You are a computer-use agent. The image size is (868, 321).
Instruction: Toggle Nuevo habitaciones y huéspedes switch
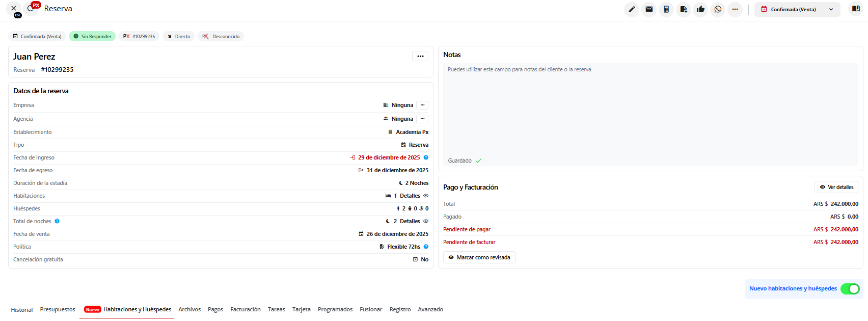click(x=850, y=289)
